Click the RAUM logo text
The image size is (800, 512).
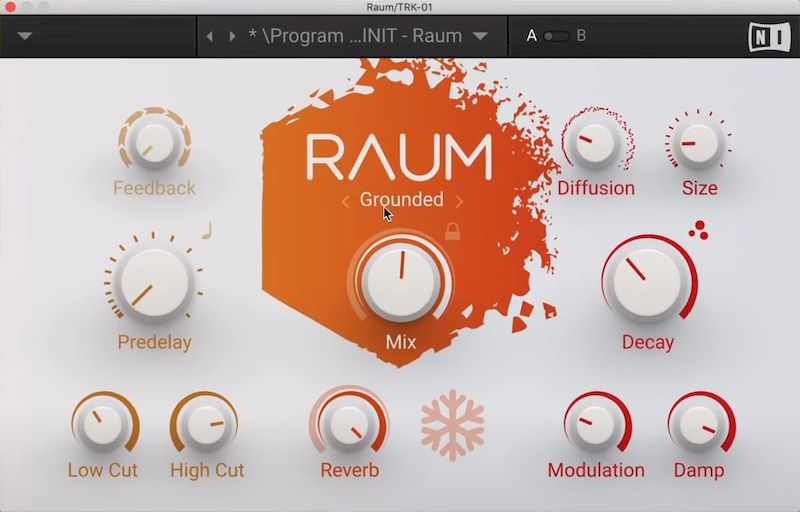coord(399,157)
